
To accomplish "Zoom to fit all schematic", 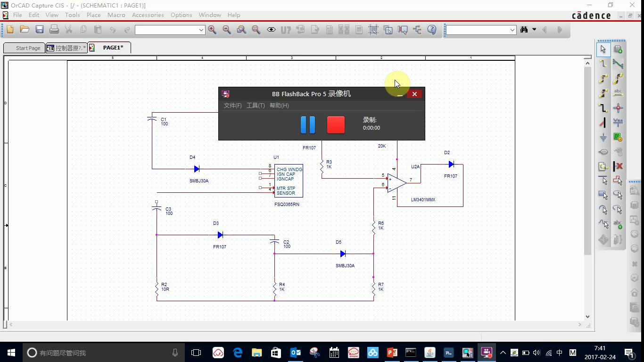I will 256,30.
